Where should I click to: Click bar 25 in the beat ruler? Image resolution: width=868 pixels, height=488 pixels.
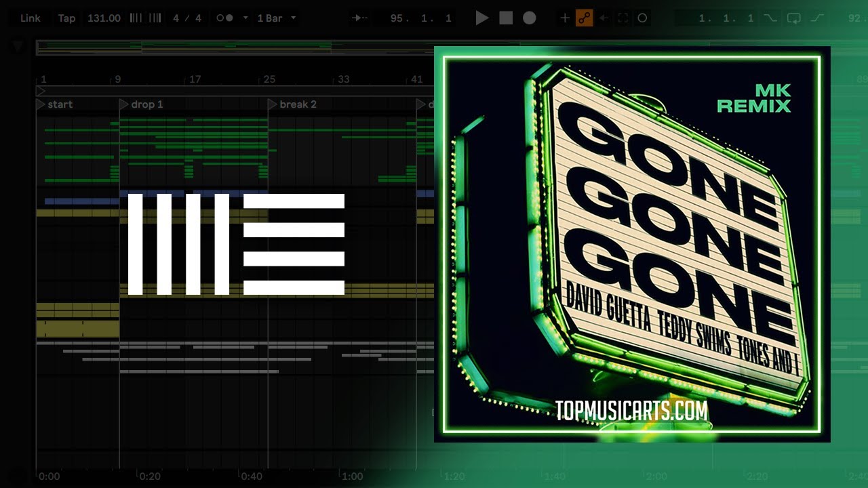point(269,79)
